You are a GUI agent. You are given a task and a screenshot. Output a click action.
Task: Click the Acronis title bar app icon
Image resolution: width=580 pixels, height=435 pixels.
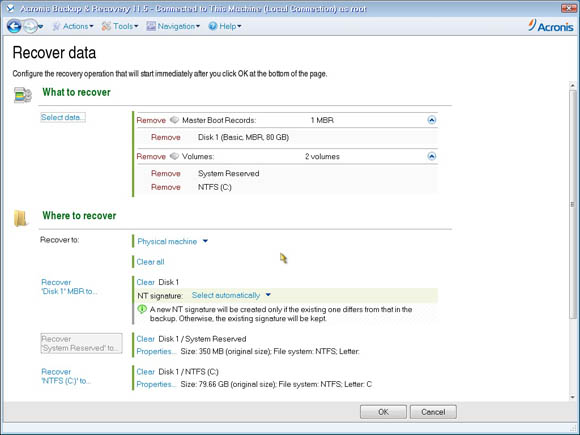pos(10,8)
